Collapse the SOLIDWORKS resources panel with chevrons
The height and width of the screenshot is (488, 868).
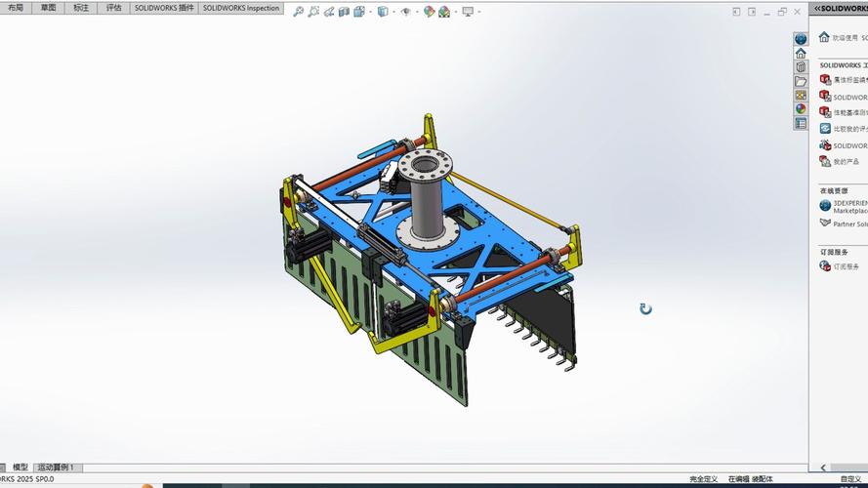817,9
